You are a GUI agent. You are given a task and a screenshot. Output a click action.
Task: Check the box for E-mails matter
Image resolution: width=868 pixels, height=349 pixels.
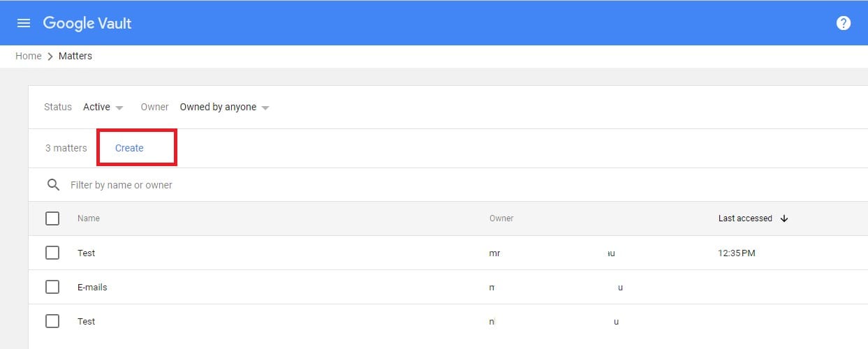(x=52, y=287)
